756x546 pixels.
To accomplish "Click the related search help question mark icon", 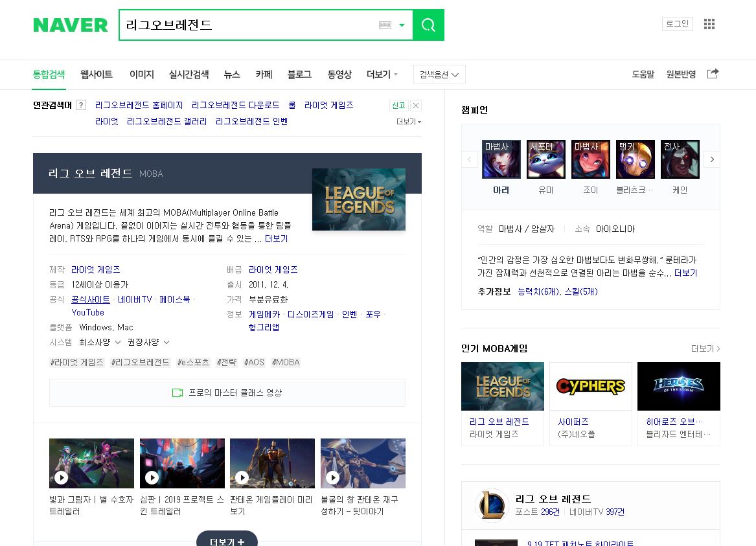I will pyautogui.click(x=82, y=105).
